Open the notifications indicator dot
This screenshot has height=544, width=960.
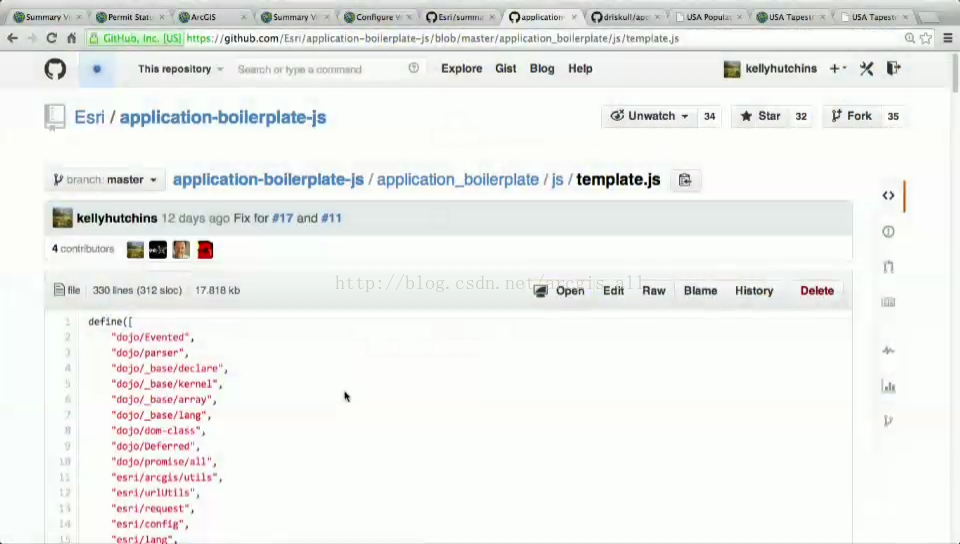97,69
